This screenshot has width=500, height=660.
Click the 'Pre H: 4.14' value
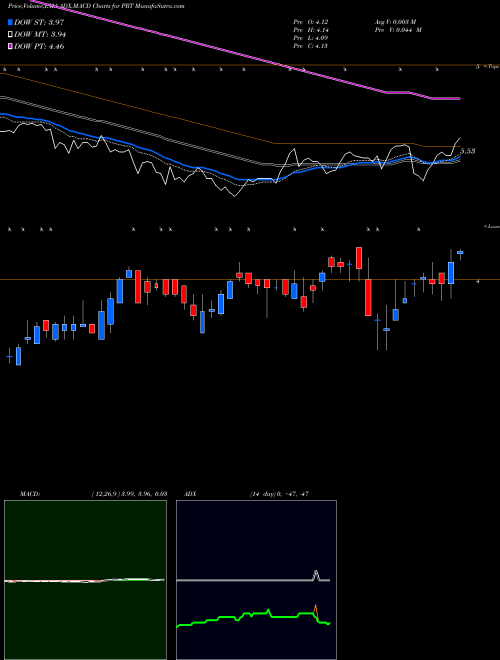311,30
